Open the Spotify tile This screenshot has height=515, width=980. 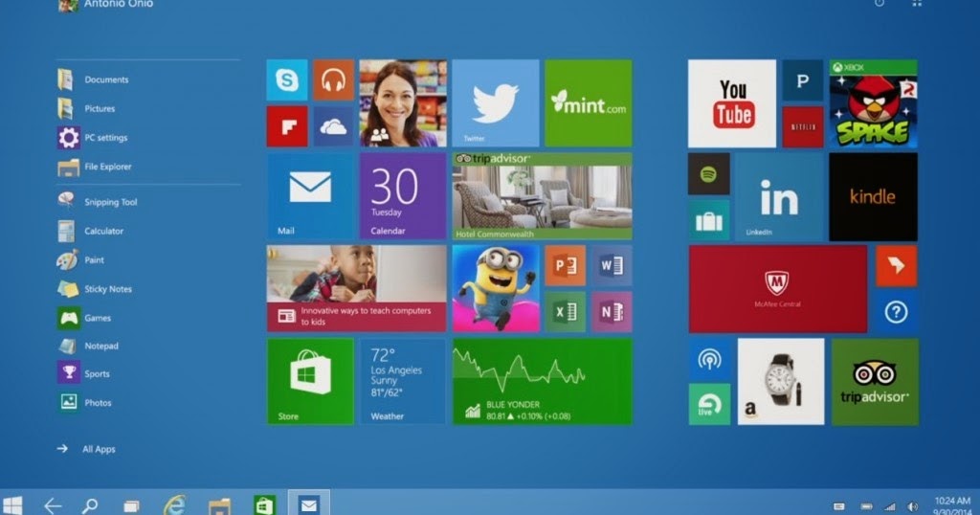pos(709,174)
